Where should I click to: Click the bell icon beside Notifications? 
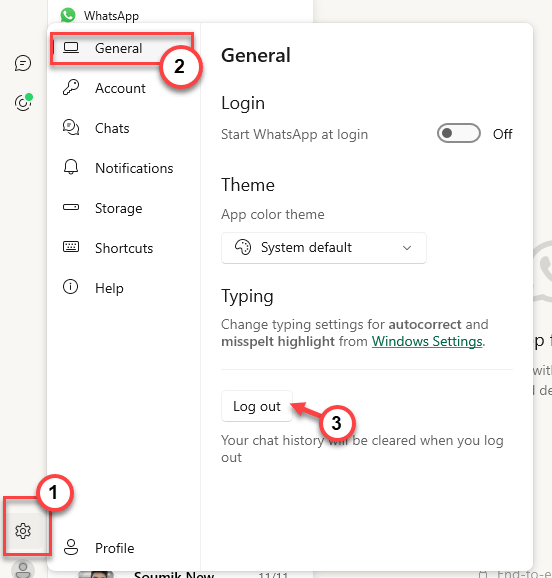click(71, 167)
